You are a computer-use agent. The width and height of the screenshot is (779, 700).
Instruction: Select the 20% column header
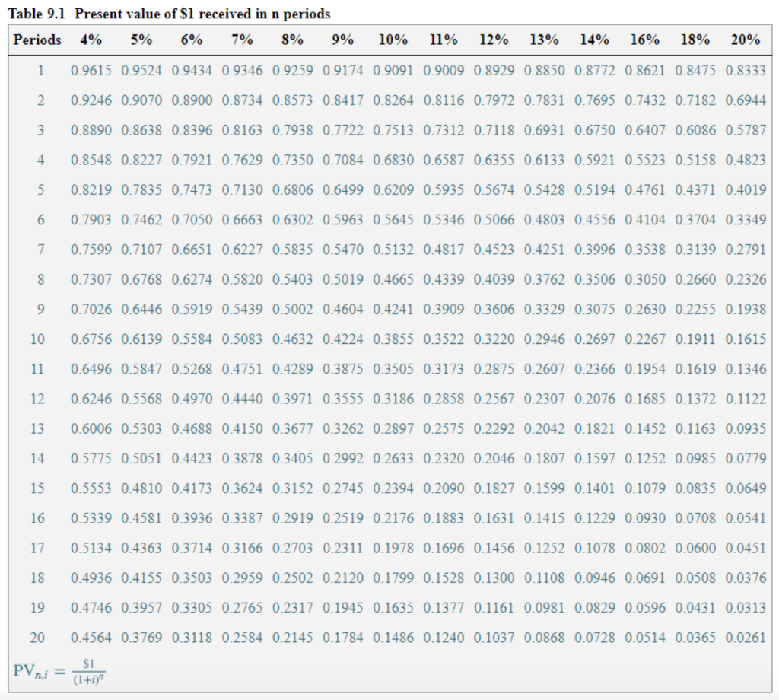pyautogui.click(x=747, y=40)
